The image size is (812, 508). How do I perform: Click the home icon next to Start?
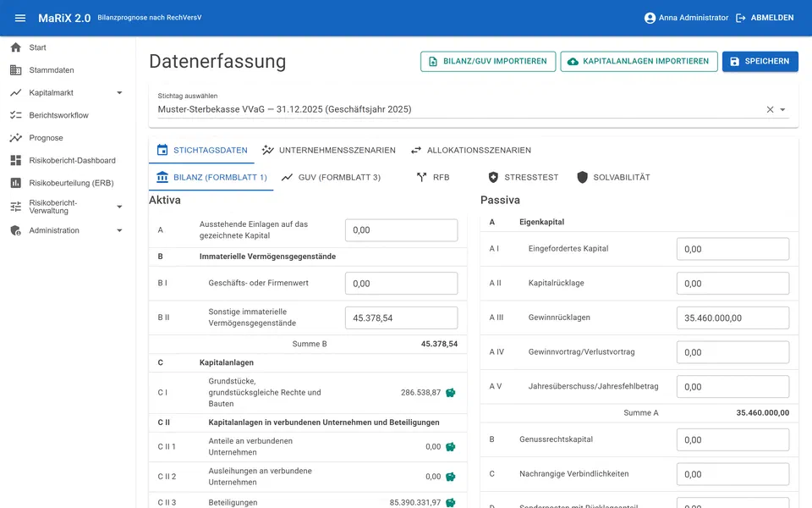16,47
